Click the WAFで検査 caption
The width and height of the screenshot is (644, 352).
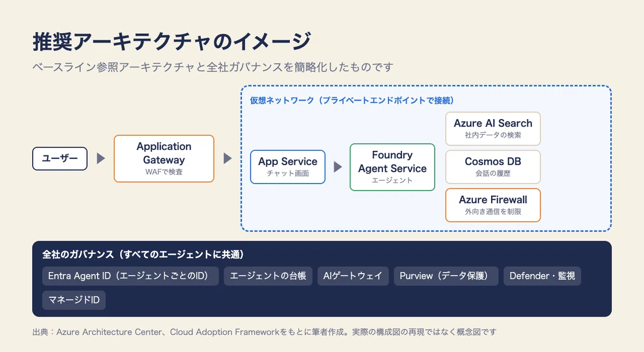pyautogui.click(x=164, y=172)
